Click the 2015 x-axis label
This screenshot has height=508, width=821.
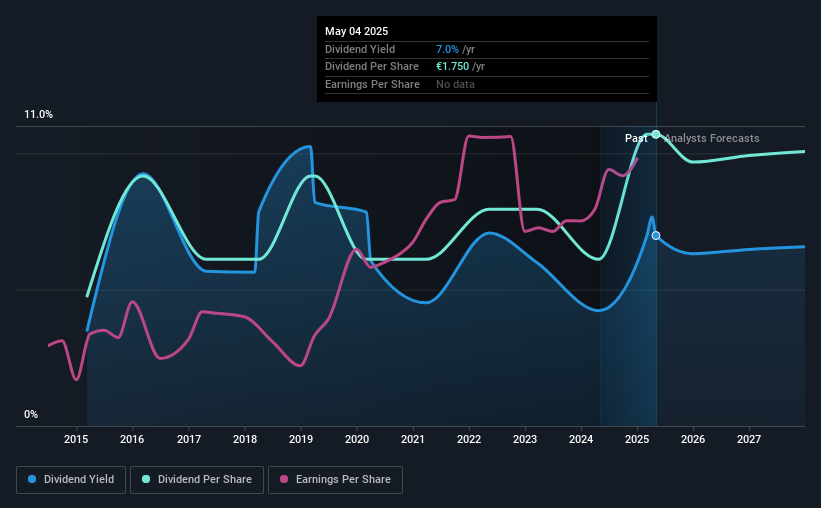tap(76, 439)
